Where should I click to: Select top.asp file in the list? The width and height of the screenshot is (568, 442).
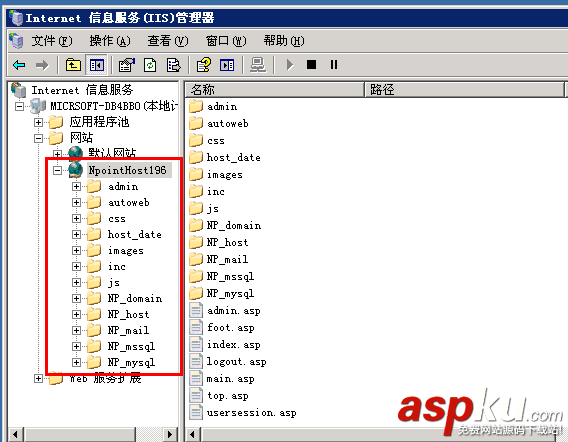point(227,396)
